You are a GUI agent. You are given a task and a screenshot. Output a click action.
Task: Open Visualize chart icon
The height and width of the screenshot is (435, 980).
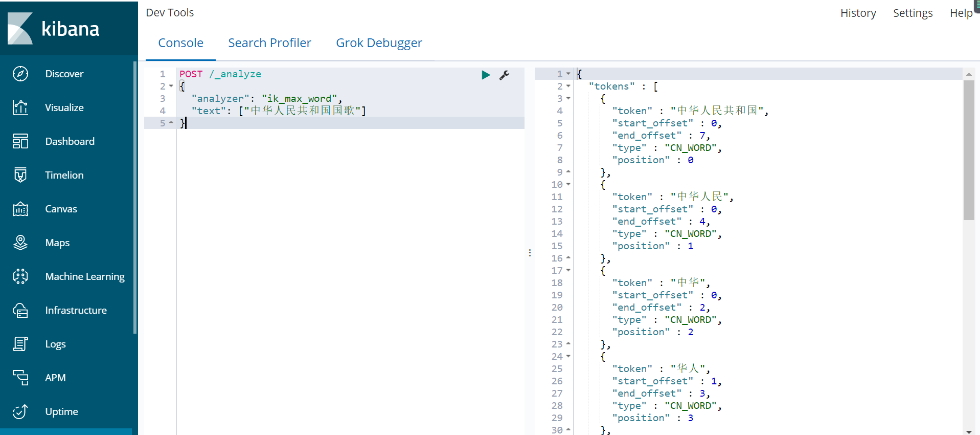pos(20,107)
